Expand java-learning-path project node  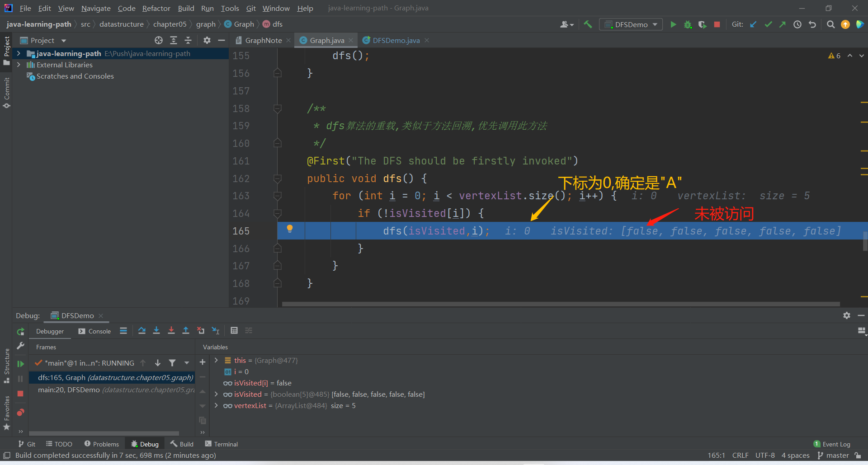pyautogui.click(x=19, y=53)
